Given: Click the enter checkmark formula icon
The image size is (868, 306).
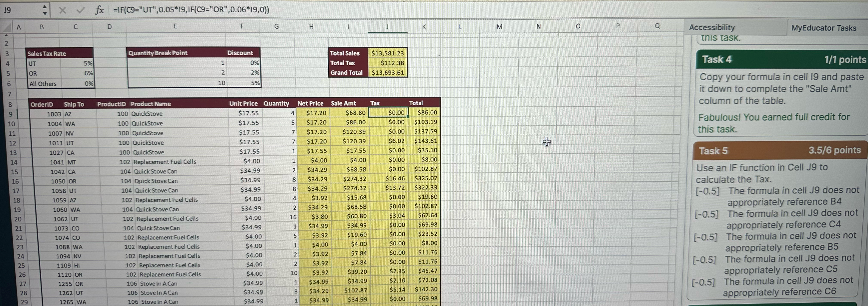Looking at the screenshot, I should 80,10.
